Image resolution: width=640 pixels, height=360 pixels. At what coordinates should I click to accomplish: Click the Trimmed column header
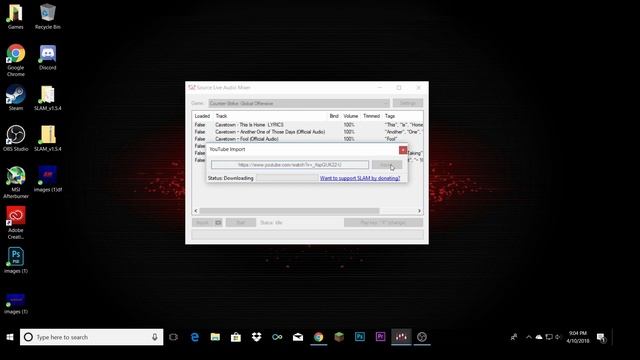pos(371,116)
